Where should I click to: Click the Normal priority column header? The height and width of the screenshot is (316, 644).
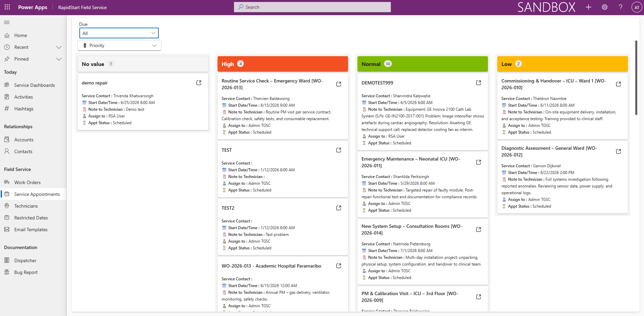423,64
